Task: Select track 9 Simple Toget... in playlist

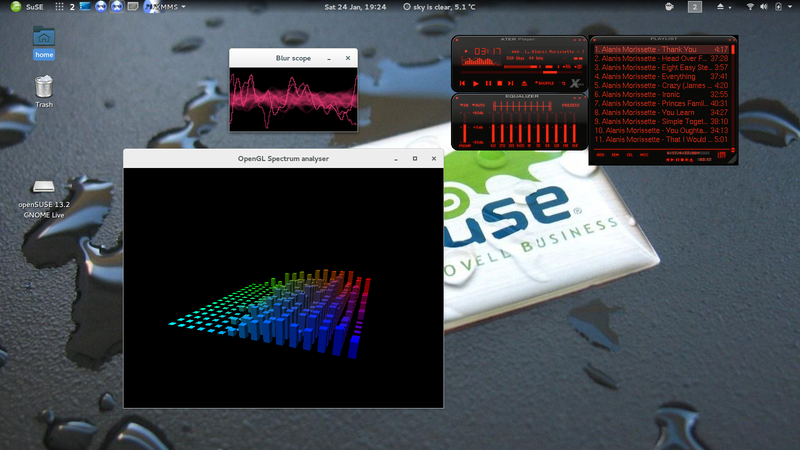Action: click(x=661, y=121)
